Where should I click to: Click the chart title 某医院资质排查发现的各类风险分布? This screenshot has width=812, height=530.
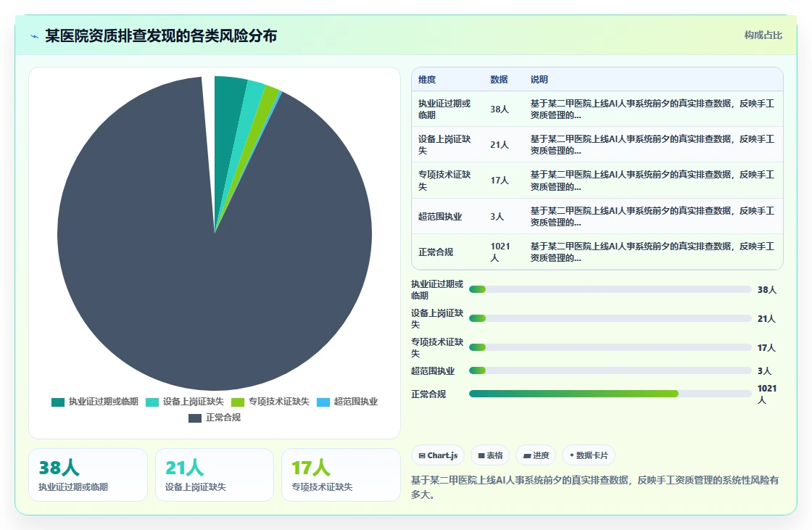tap(161, 36)
